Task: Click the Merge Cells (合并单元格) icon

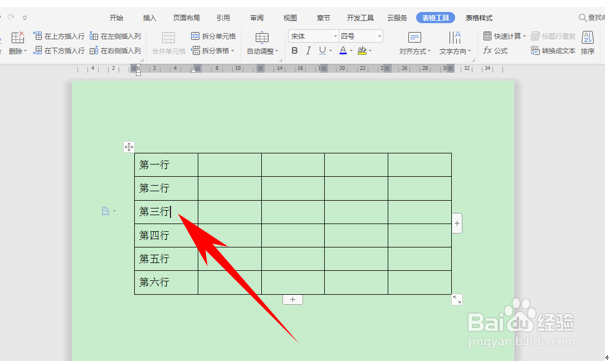Action: tap(168, 38)
